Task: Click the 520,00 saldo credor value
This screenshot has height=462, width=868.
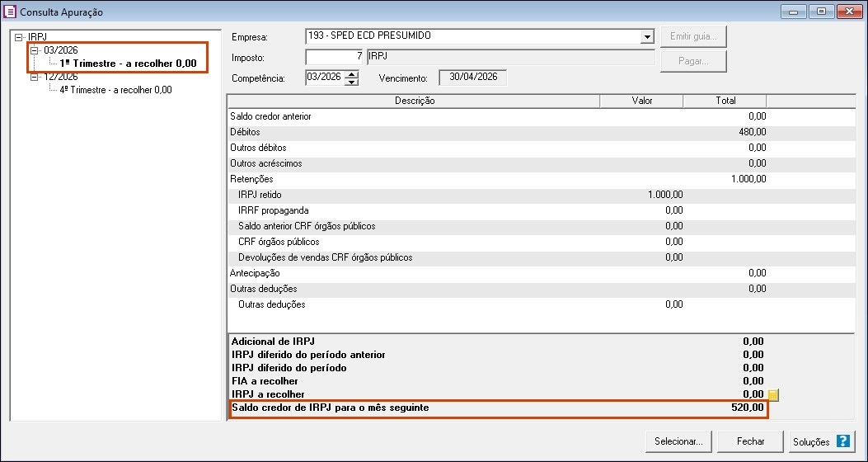Action: [748, 408]
